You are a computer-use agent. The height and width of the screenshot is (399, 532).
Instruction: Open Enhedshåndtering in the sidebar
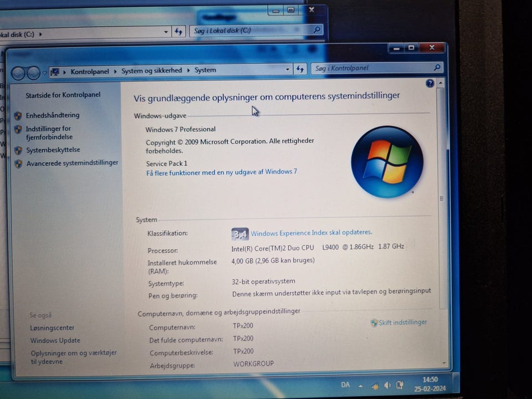click(53, 115)
